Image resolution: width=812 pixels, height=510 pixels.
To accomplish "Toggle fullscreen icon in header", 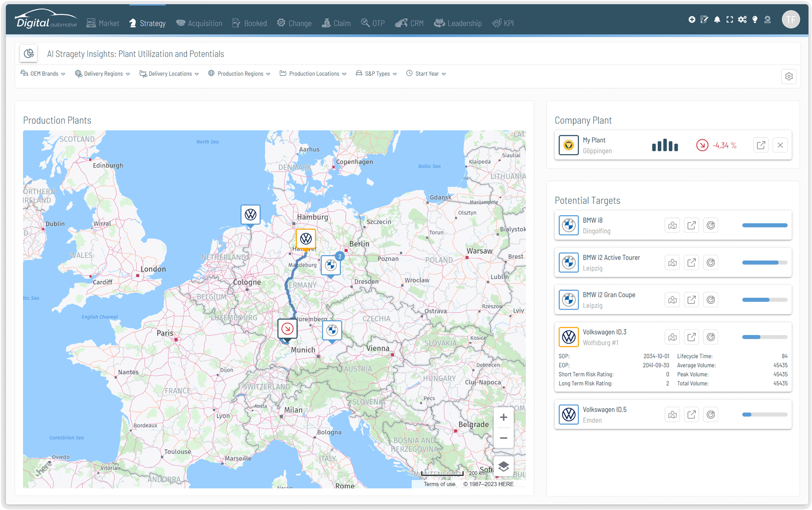I will (729, 19).
